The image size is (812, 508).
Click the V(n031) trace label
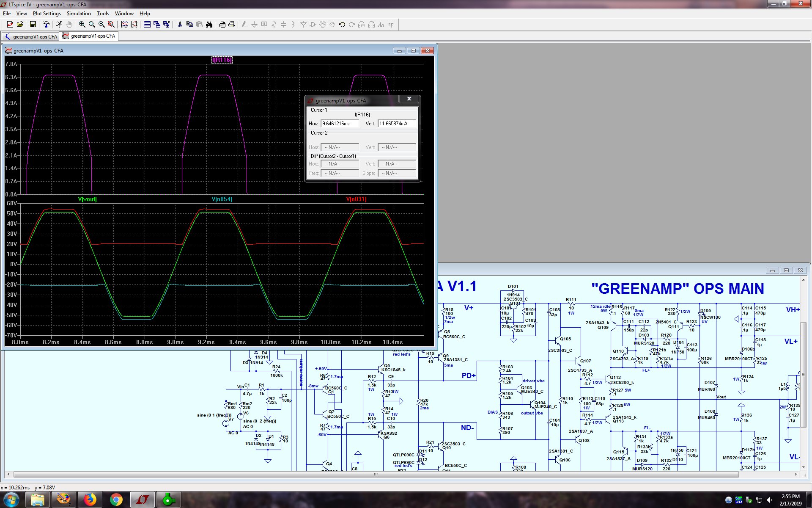click(357, 199)
